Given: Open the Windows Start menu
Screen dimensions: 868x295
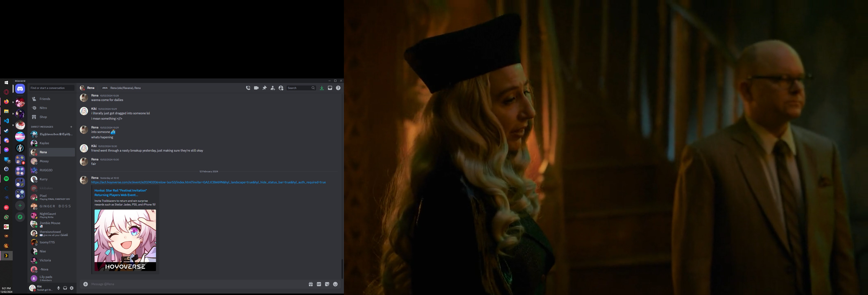Looking at the screenshot, I should point(6,83).
